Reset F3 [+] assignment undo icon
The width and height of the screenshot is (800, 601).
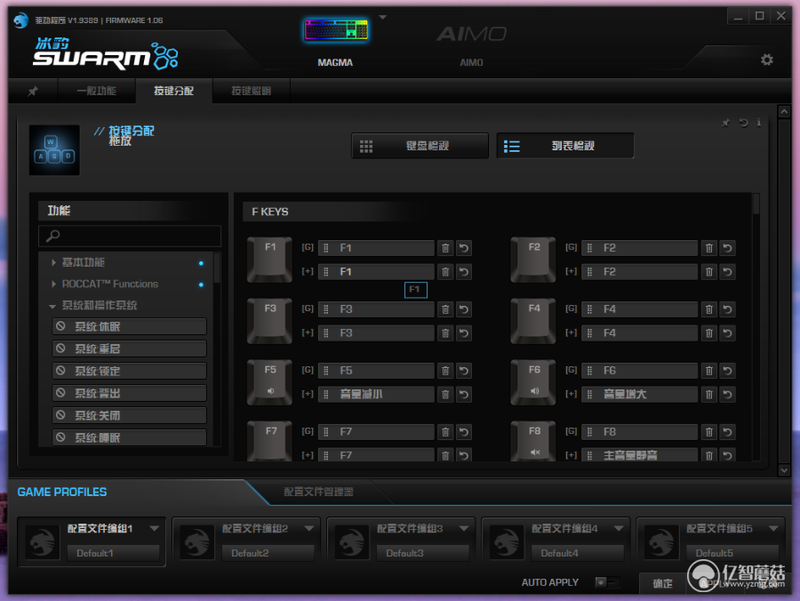464,333
